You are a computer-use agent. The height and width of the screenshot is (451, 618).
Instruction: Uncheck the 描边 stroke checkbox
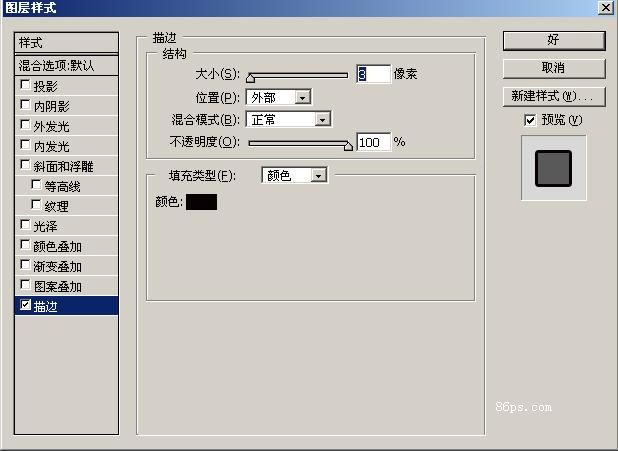(25, 305)
